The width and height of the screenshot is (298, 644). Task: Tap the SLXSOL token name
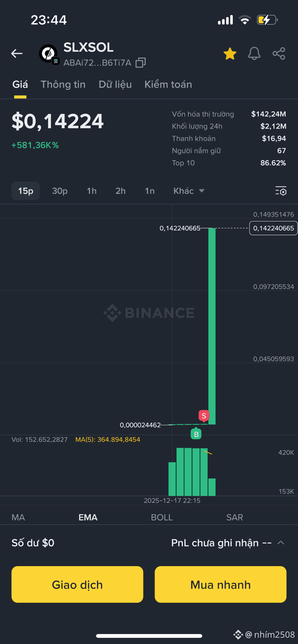tap(89, 47)
